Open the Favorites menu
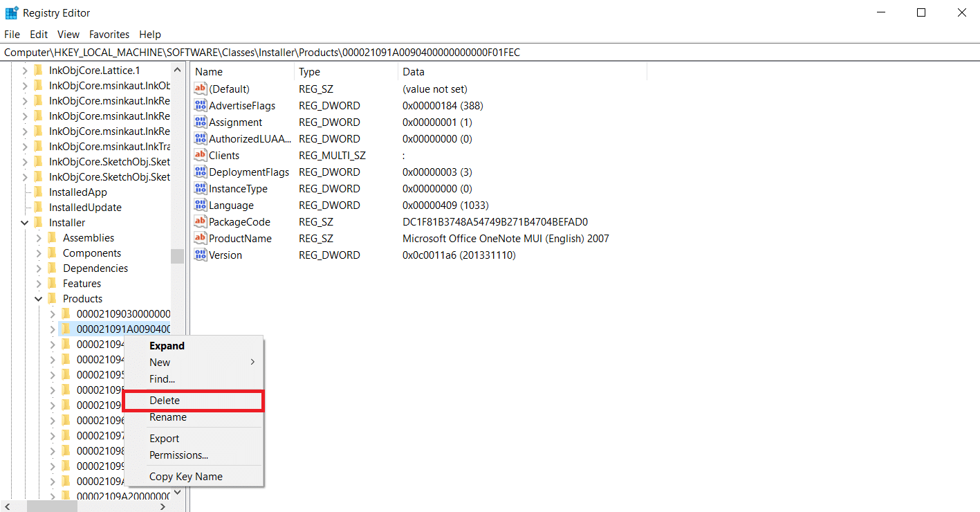Viewport: 980px width, 512px height. [109, 34]
